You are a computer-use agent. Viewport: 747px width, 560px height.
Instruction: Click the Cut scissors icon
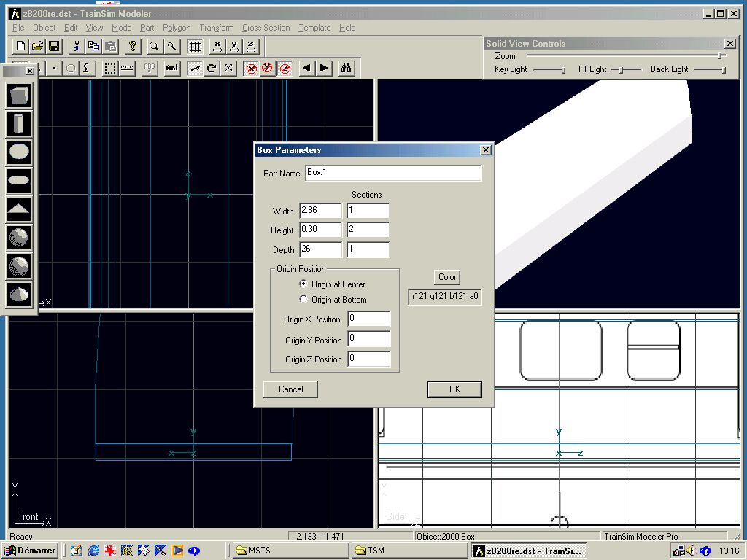pyautogui.click(x=76, y=46)
